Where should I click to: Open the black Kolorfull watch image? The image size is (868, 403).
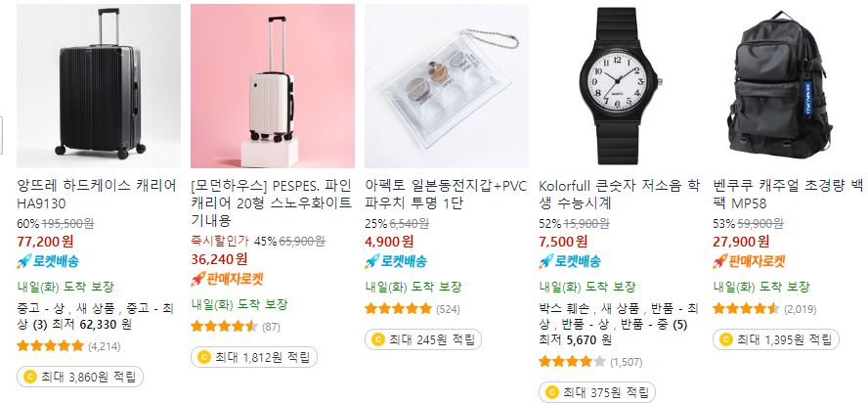620,86
